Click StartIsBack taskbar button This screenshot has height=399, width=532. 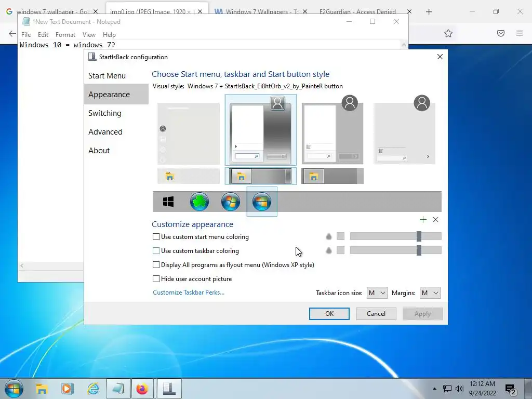(169, 389)
